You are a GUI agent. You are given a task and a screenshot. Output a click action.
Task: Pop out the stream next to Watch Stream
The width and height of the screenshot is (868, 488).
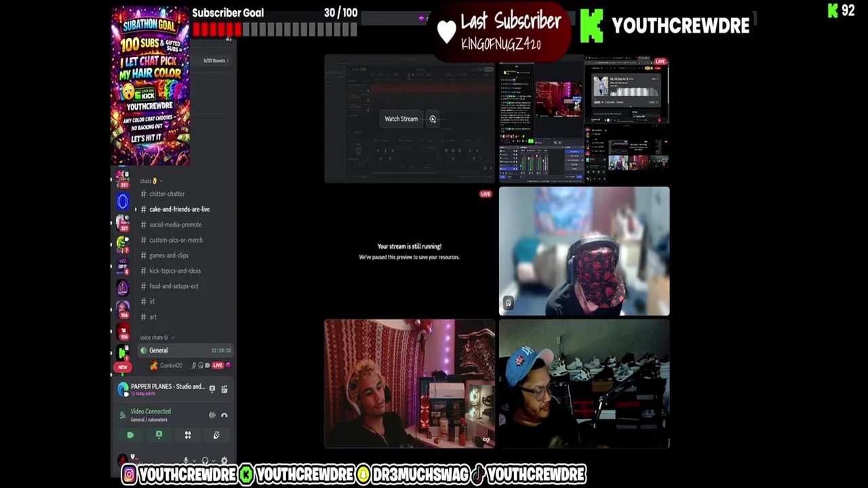point(433,119)
